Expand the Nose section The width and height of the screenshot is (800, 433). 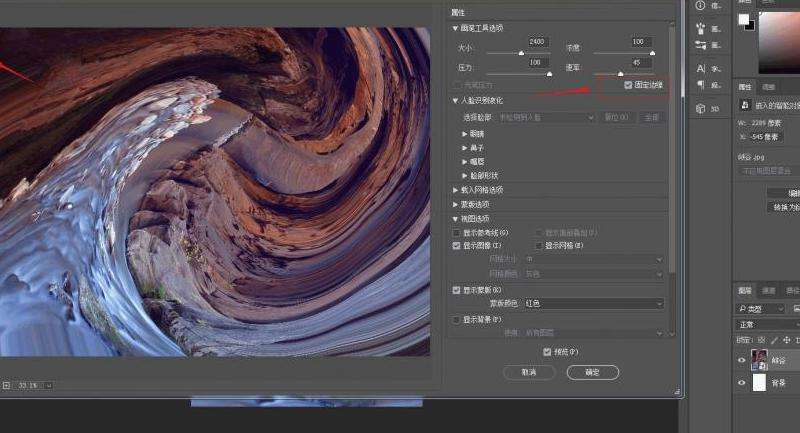point(464,148)
